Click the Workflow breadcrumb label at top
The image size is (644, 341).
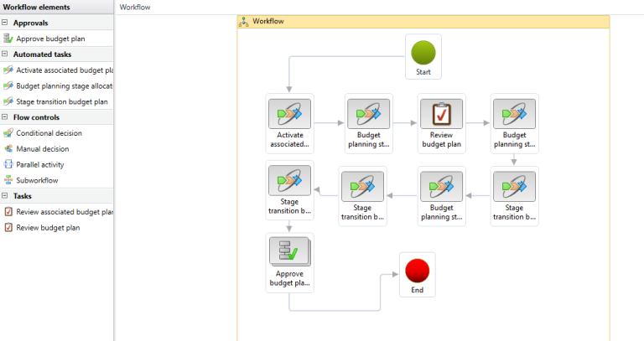click(x=136, y=7)
